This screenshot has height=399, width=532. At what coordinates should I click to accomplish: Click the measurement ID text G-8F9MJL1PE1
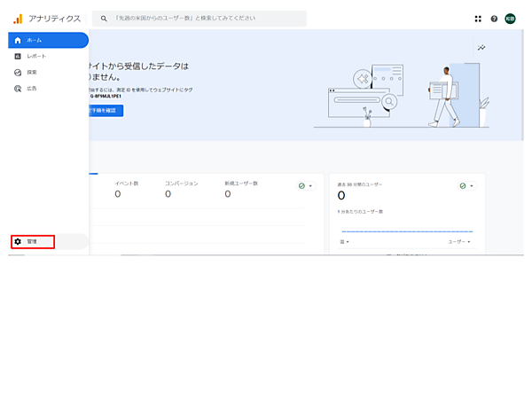(106, 97)
